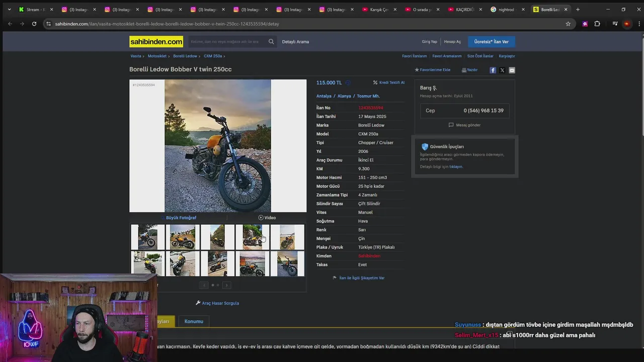
Task: Close the Borelli Led browser tab
Action: click(566, 10)
